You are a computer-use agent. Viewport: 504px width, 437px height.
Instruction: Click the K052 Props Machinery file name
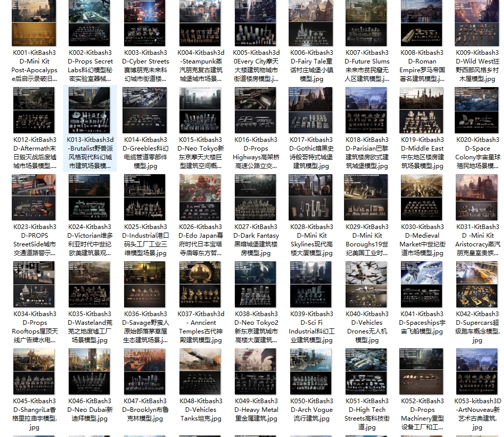[422, 414]
